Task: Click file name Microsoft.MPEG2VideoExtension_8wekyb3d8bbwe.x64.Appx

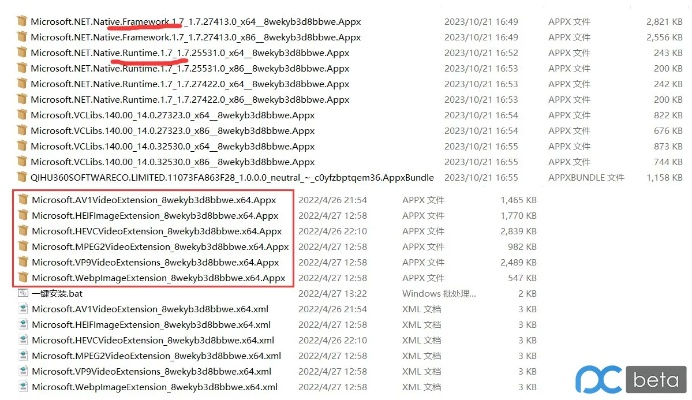Action: (x=160, y=246)
